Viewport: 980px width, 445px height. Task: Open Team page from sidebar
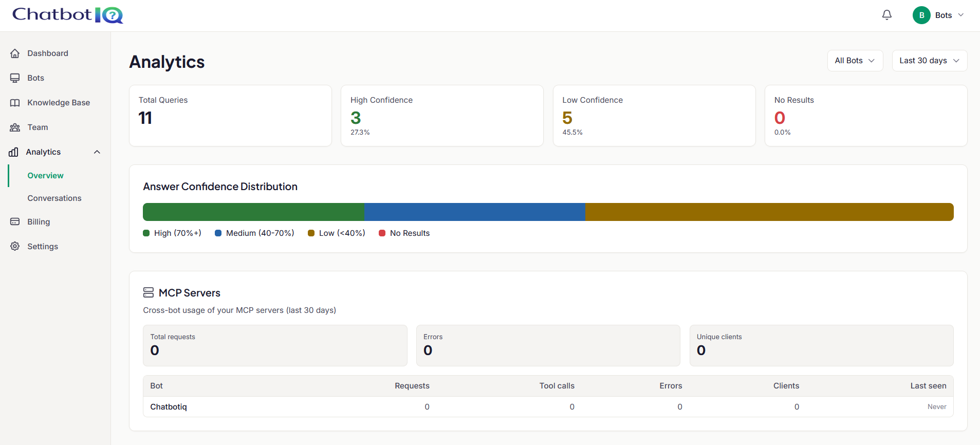pyautogui.click(x=38, y=127)
